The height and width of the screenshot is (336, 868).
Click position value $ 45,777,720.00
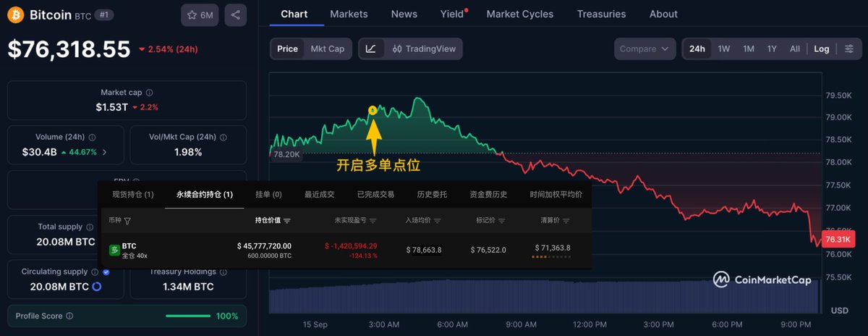(264, 245)
